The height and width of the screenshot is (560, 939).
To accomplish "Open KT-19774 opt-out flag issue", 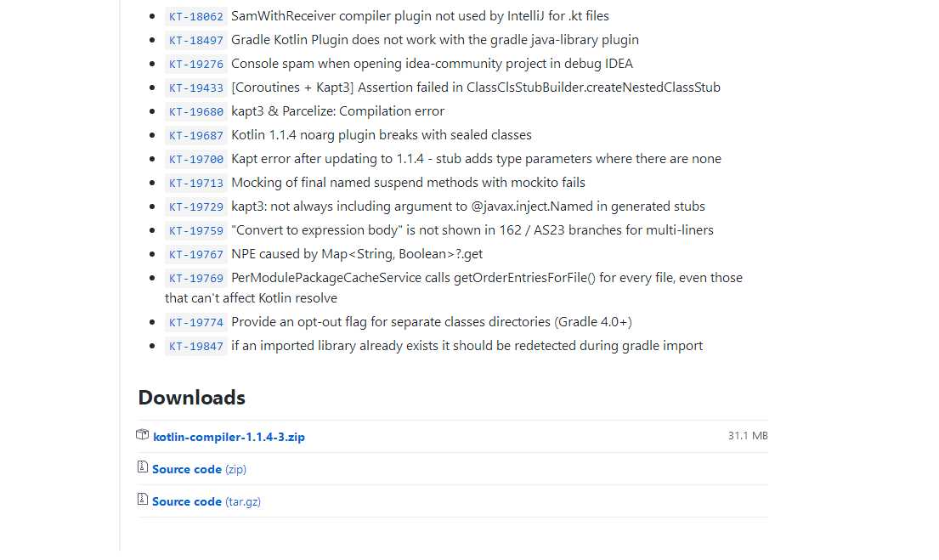I will click(195, 323).
